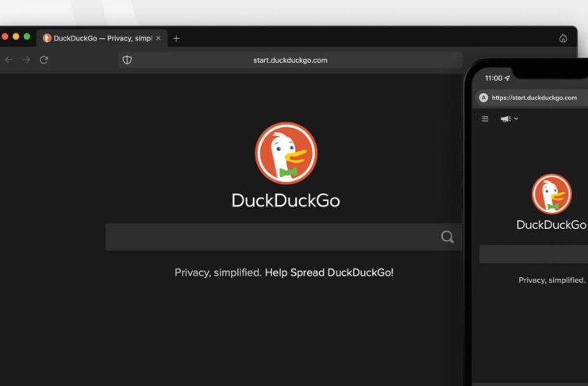Select the DuckDuckGo — Privacy, simpl tab
This screenshot has height=386, width=588.
102,38
